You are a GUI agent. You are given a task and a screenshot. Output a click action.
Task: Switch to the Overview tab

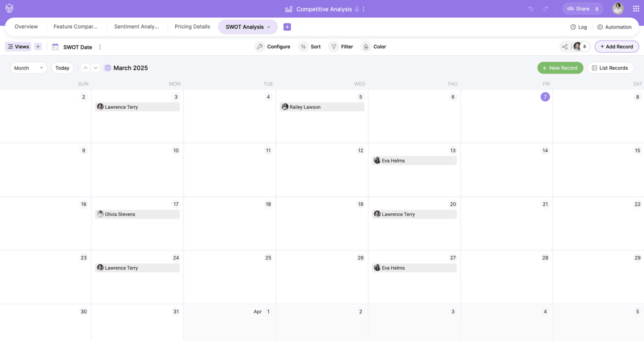coord(26,27)
